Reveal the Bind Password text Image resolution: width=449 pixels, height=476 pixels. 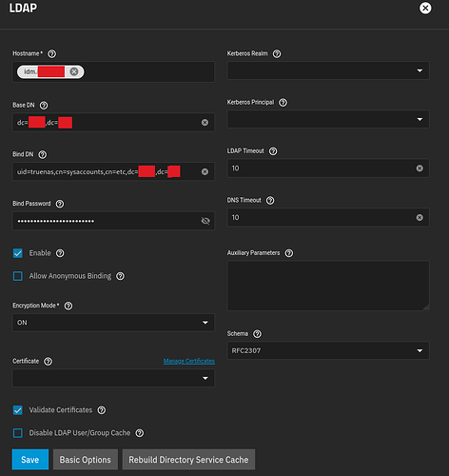[x=205, y=221]
